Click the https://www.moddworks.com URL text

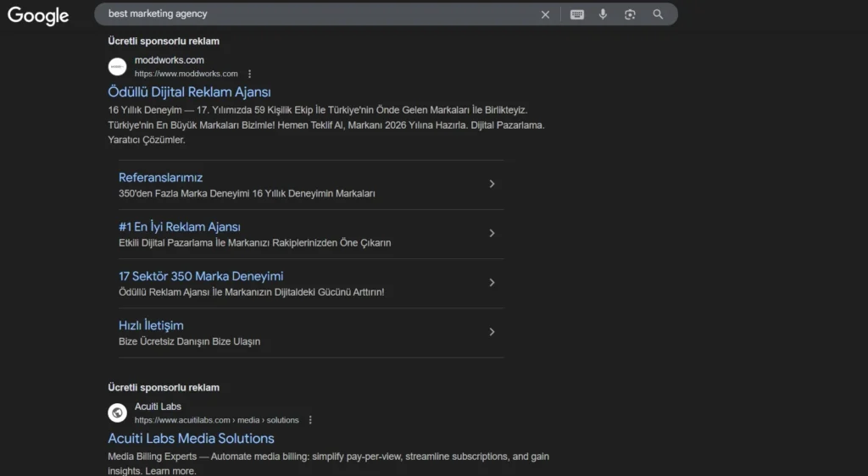(x=186, y=74)
